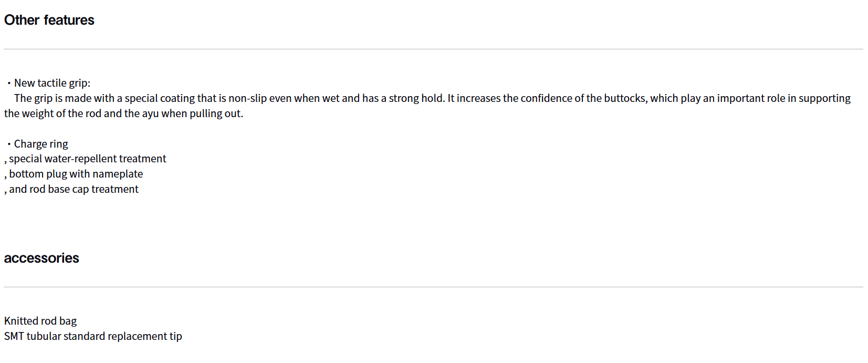Click the word "non-slip" in the grip paragraph
868x363 pixels.
(x=247, y=98)
